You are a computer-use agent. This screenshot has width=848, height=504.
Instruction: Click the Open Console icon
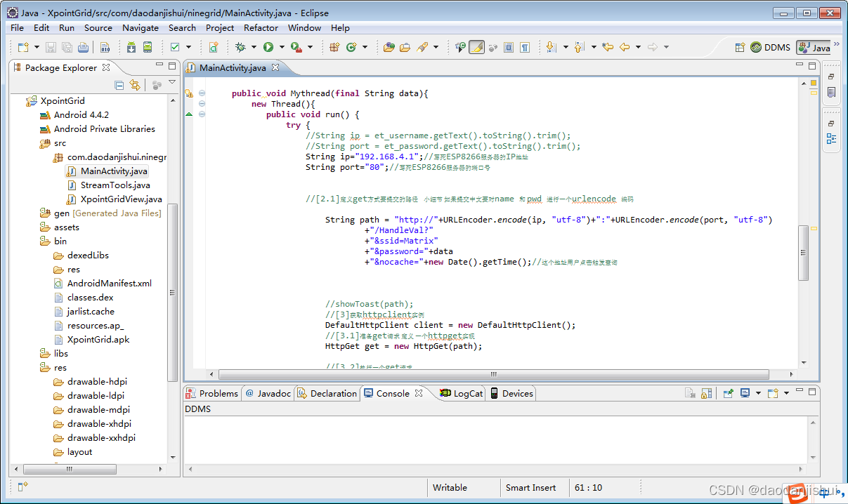773,393
